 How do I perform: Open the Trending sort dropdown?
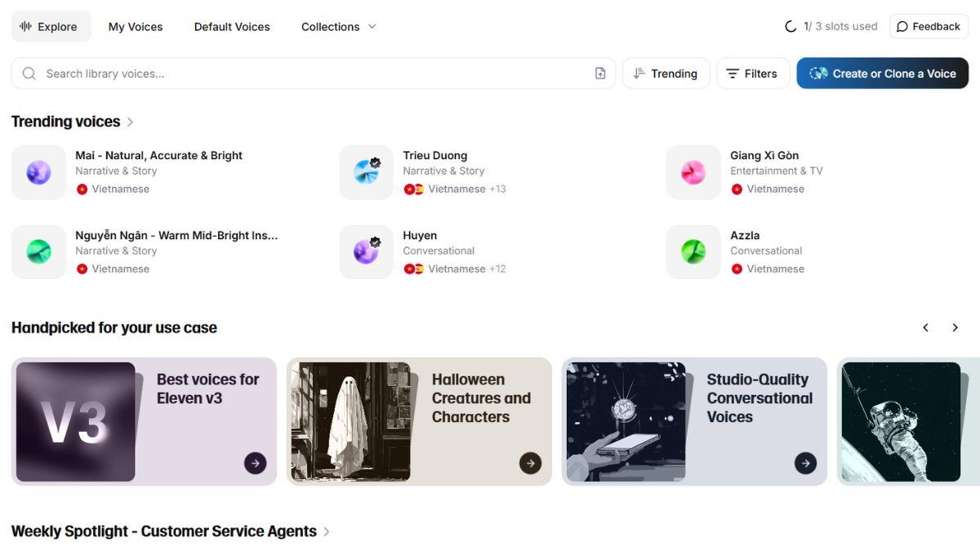coord(666,73)
